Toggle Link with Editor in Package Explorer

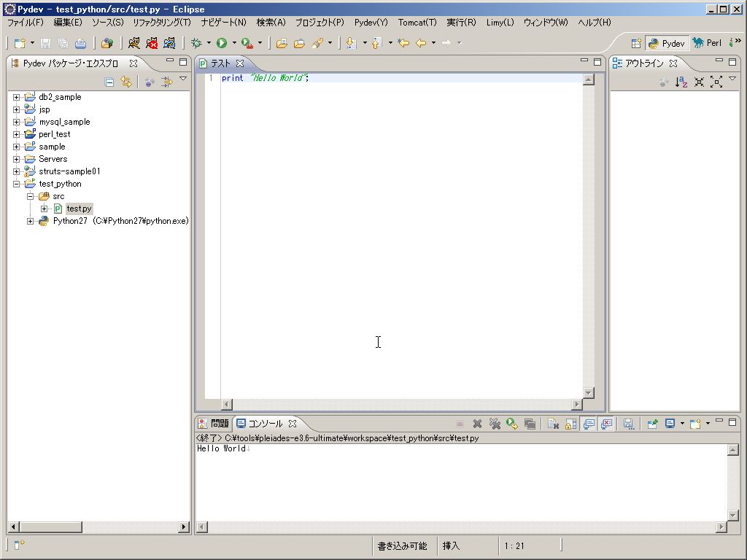click(125, 82)
